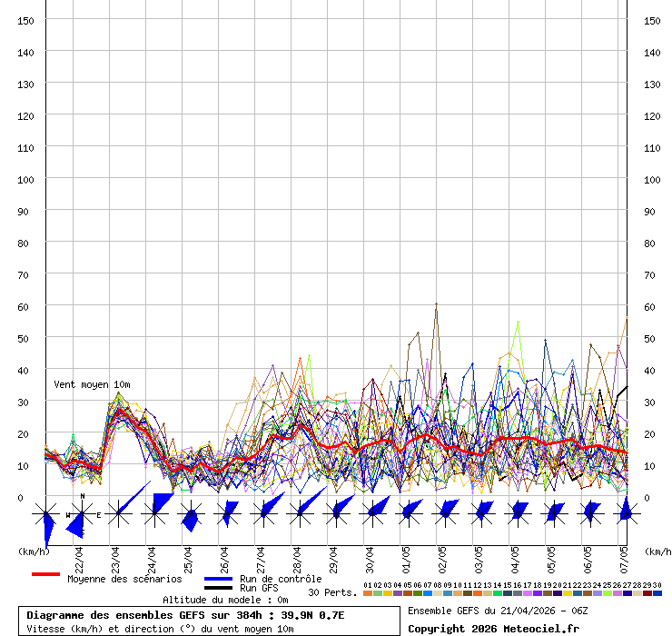Select perturbation 30 blue color swatch
The image size is (672, 636).
[657, 593]
